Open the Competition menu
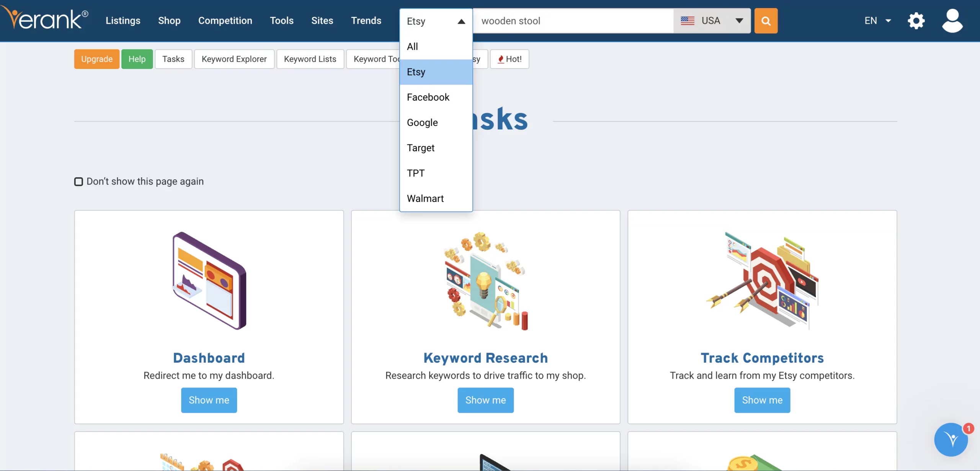This screenshot has height=471, width=980. tap(225, 20)
